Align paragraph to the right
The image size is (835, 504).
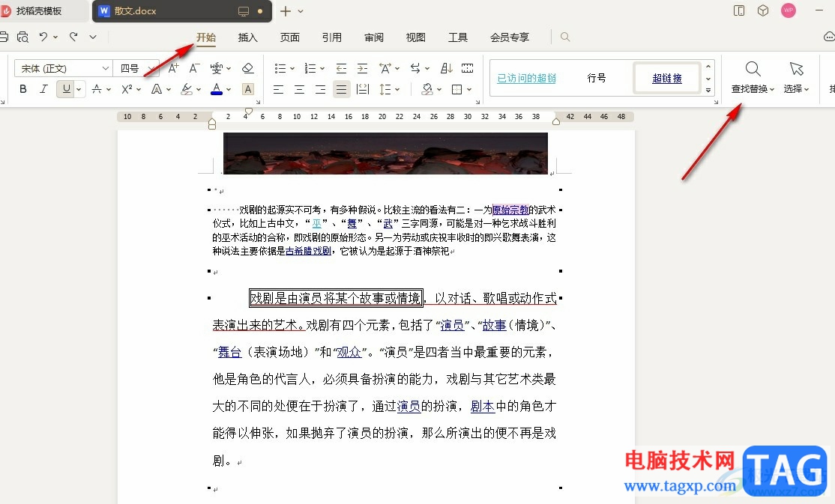pyautogui.click(x=320, y=89)
